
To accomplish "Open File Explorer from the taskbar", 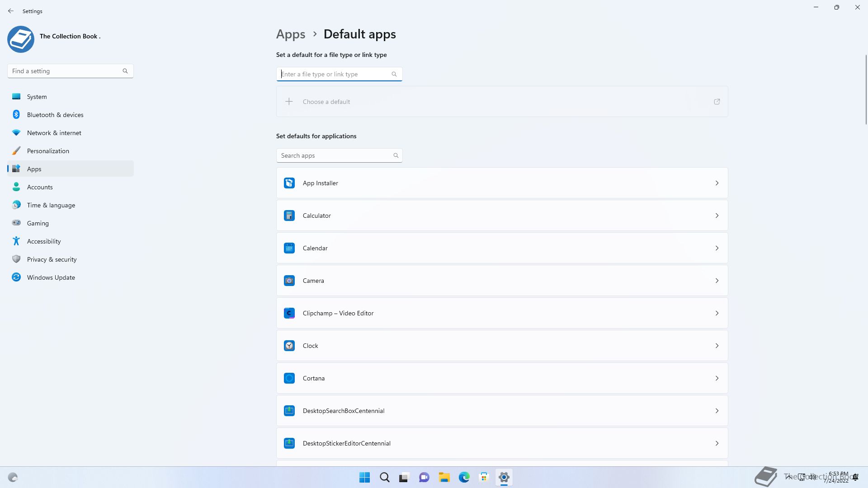I will (444, 477).
